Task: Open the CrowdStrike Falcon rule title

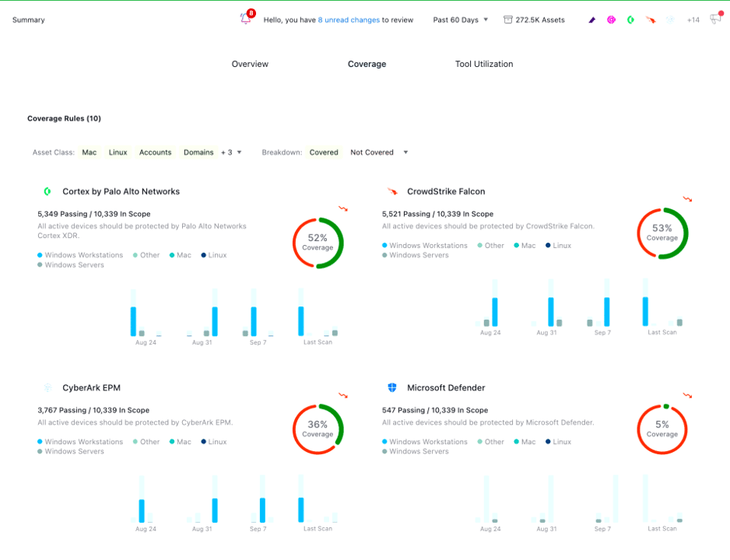Action: [x=446, y=191]
